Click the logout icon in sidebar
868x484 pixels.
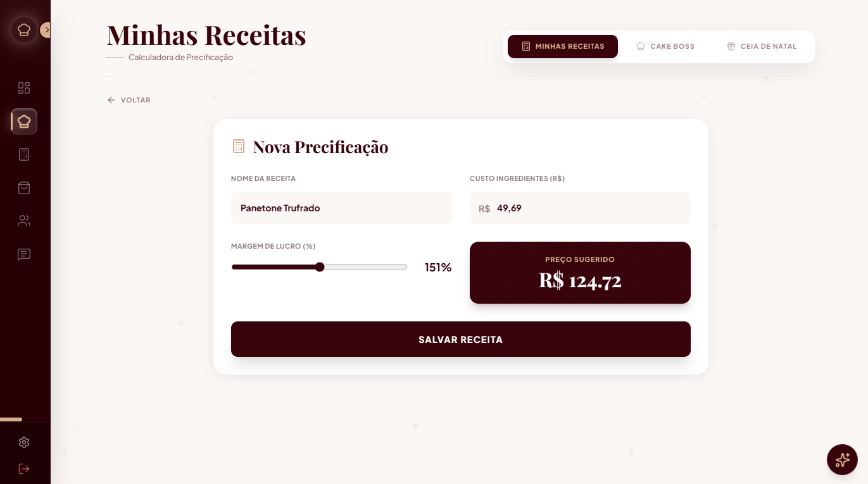pos(24,469)
